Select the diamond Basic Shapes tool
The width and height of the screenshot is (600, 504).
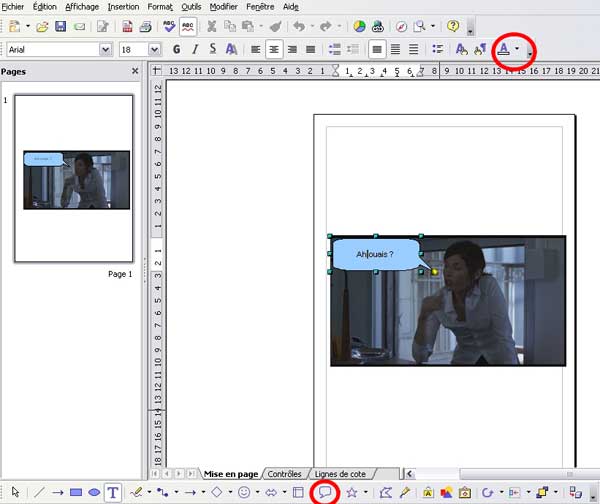pos(217,492)
